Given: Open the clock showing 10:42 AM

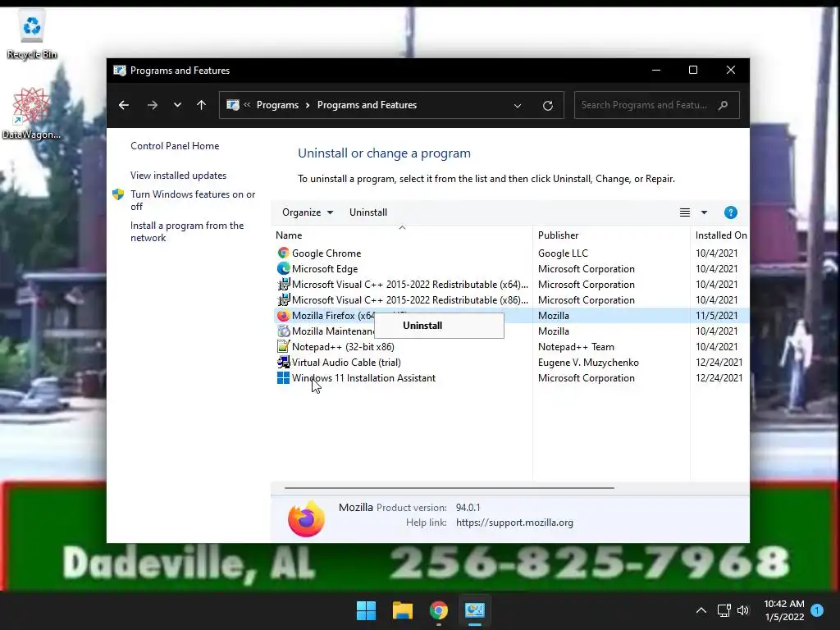Looking at the screenshot, I should point(784,610).
